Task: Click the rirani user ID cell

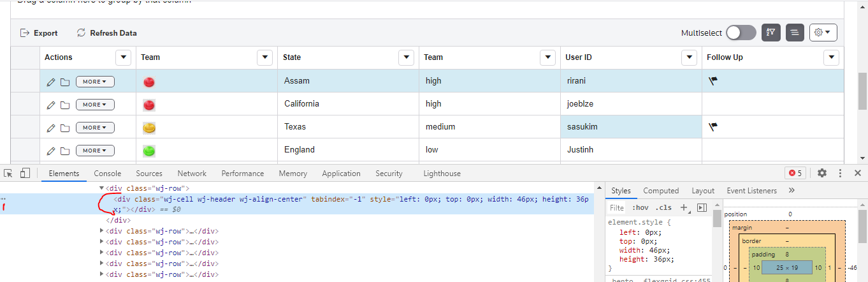Action: pyautogui.click(x=632, y=81)
